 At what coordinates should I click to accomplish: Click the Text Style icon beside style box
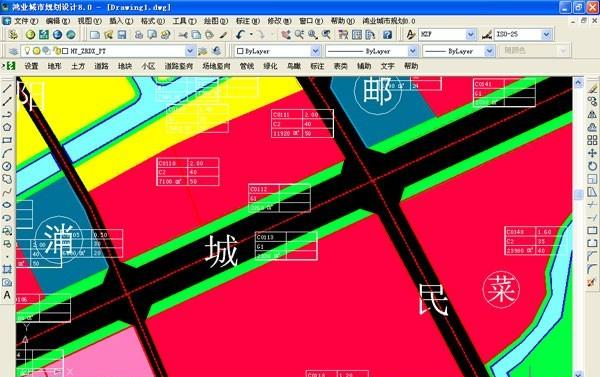tap(410, 34)
